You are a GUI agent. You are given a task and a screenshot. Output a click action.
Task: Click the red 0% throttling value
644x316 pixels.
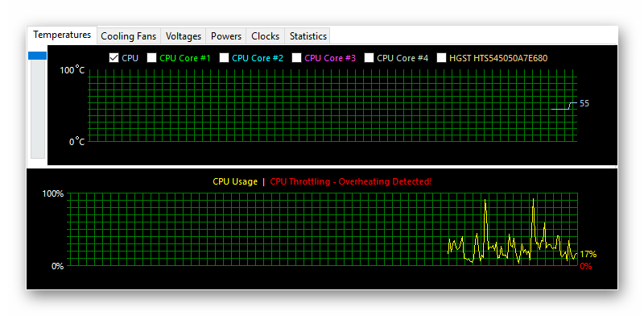tap(586, 266)
